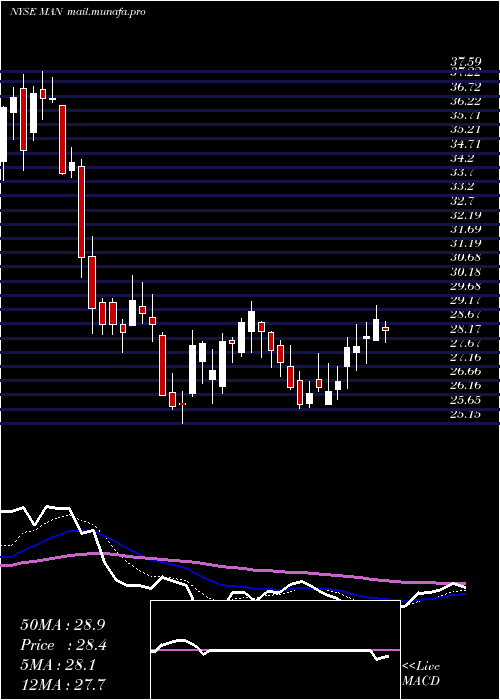Click the 50MA : 28.9 readout
The image size is (500, 700).
(x=63, y=625)
